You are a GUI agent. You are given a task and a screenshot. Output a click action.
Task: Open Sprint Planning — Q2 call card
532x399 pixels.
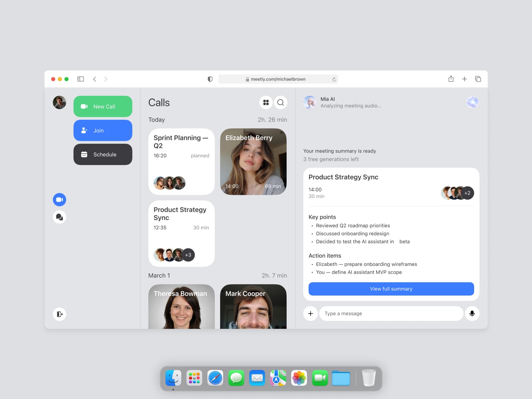click(182, 162)
